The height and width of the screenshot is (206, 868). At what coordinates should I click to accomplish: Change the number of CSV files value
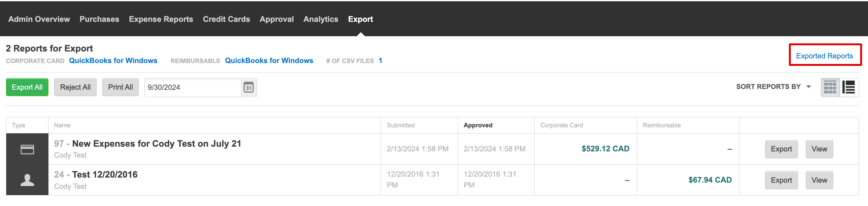380,61
